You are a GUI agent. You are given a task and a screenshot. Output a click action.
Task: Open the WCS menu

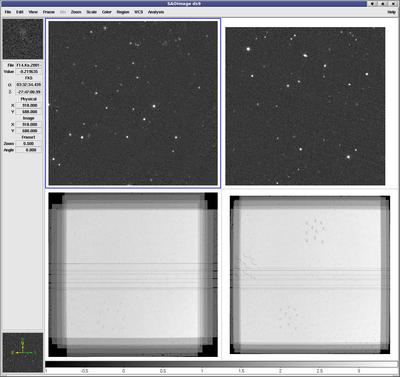[138, 12]
